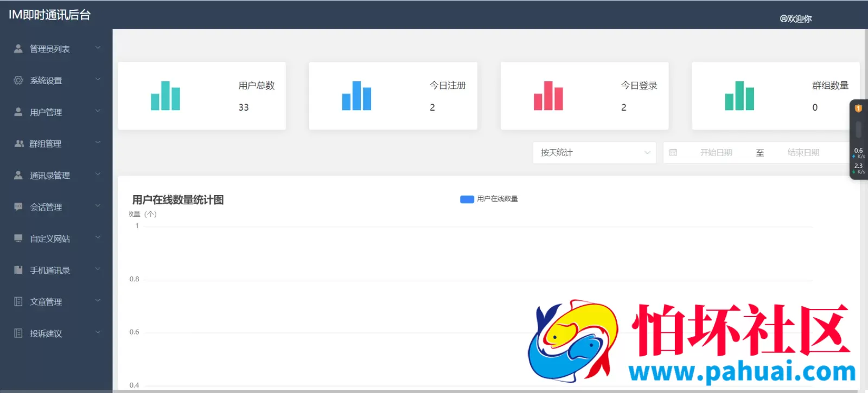Click the 0.8 y-axis label
The image size is (868, 393).
coord(134,279)
